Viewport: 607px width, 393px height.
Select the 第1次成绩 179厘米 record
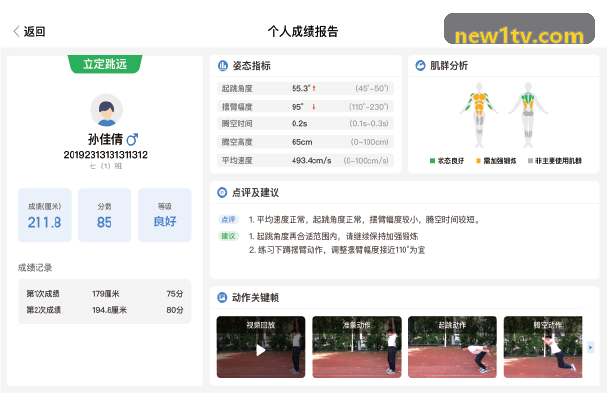pos(105,294)
